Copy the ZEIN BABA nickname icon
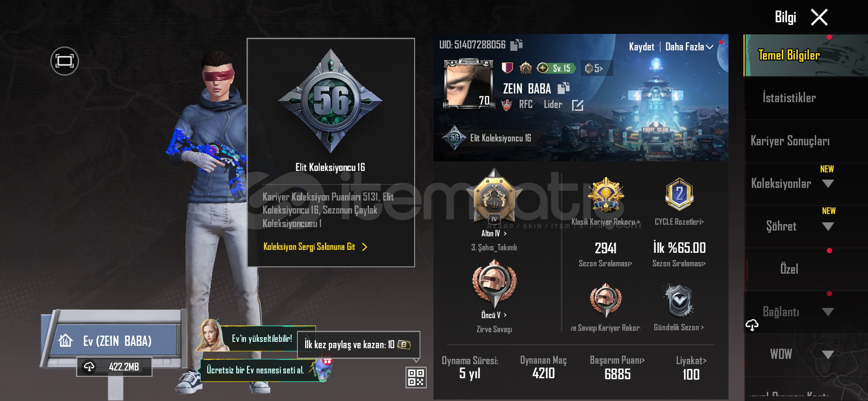This screenshot has height=401, width=868. (563, 88)
